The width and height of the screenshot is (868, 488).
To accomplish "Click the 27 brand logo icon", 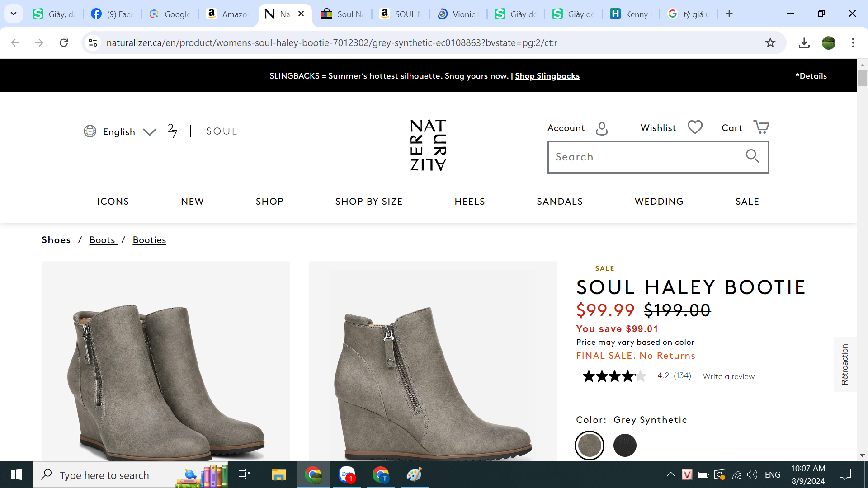I will pyautogui.click(x=172, y=131).
